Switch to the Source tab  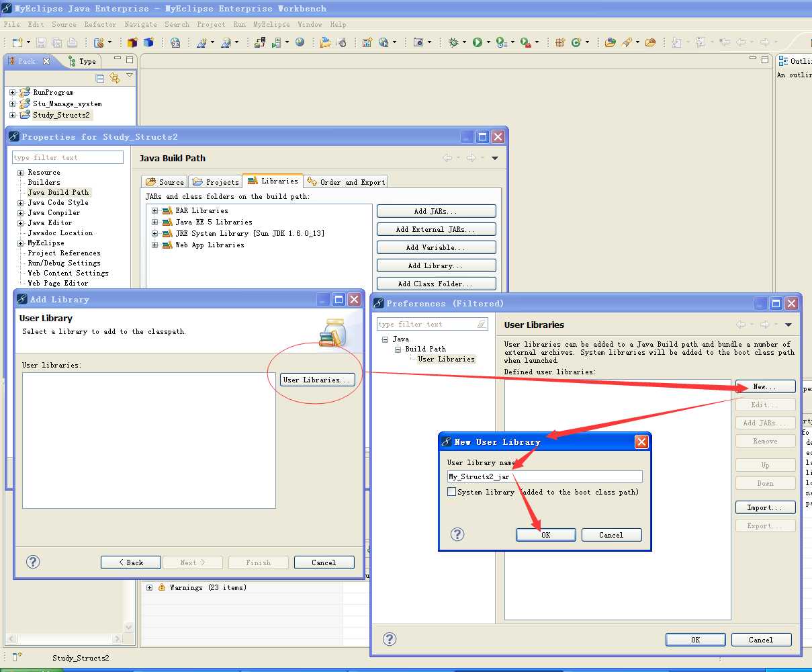click(165, 181)
